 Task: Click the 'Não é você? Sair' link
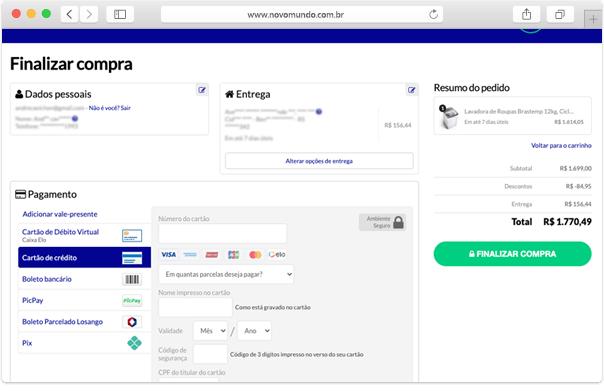click(110, 108)
